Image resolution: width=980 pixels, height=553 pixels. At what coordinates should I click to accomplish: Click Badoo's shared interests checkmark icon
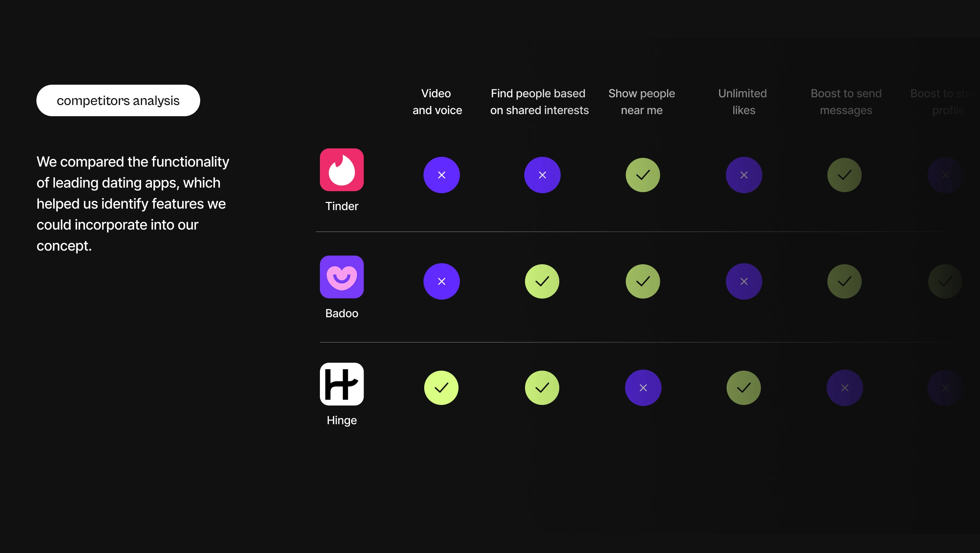(542, 281)
